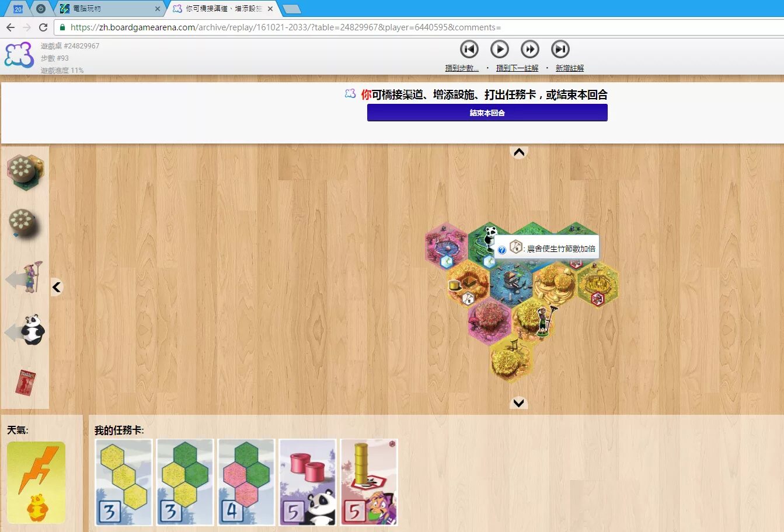Collapse the left action sidebar chevron

pyautogui.click(x=57, y=287)
